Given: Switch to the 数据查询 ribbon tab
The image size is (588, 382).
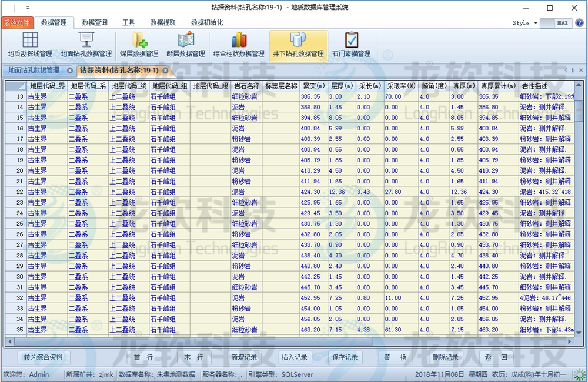Looking at the screenshot, I should [x=95, y=22].
